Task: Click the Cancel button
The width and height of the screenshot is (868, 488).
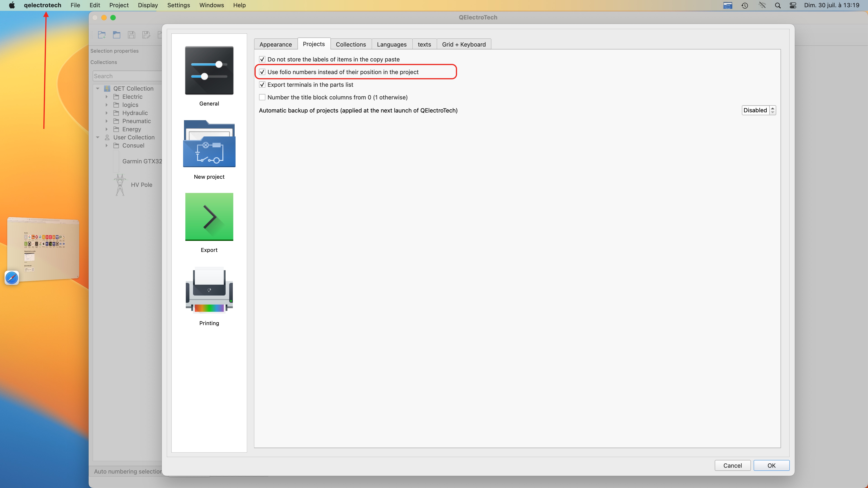Action: click(732, 465)
